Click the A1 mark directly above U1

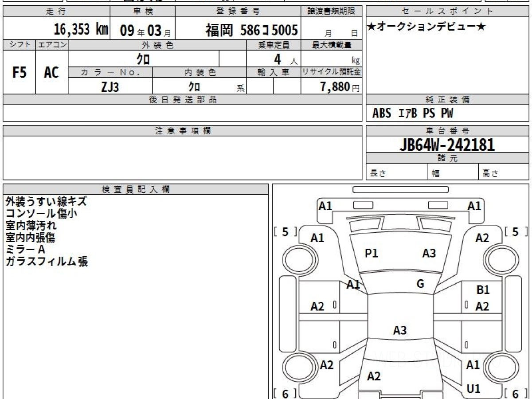pyautogui.click(x=473, y=365)
